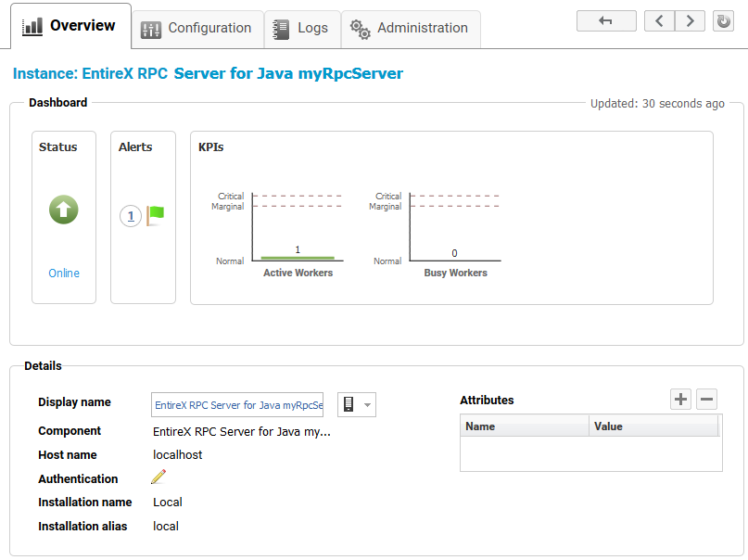748x560 pixels.
Task: Open the Configuration tab
Action: pyautogui.click(x=197, y=29)
